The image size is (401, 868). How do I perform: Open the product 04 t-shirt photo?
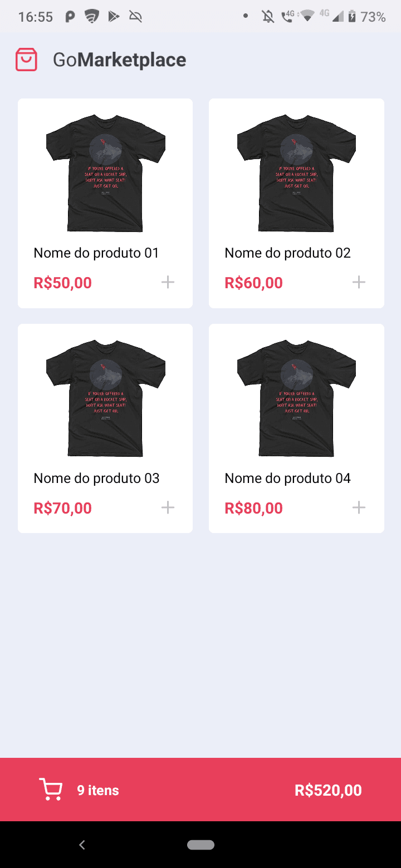tap(296, 398)
